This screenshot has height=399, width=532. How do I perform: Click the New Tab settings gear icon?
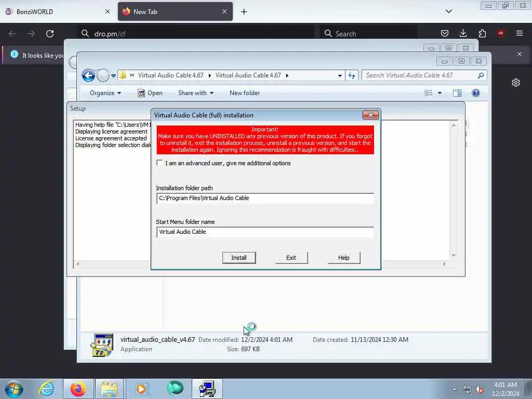click(516, 83)
